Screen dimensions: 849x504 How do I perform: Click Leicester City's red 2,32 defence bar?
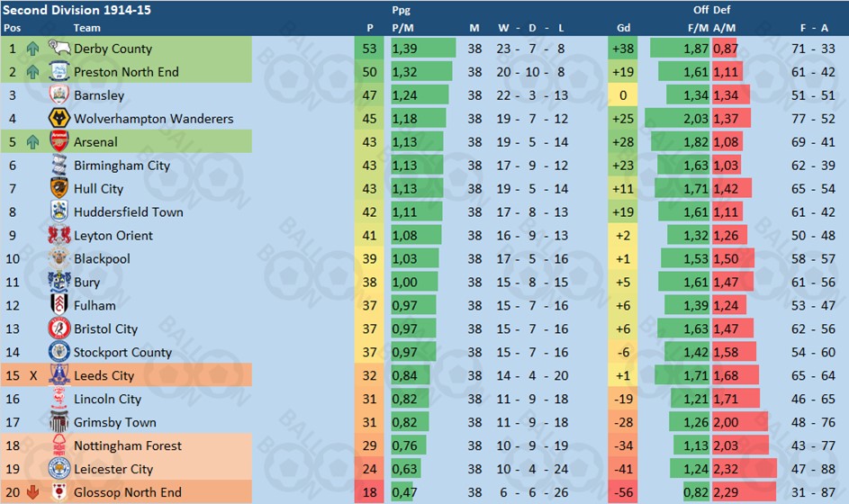click(745, 469)
